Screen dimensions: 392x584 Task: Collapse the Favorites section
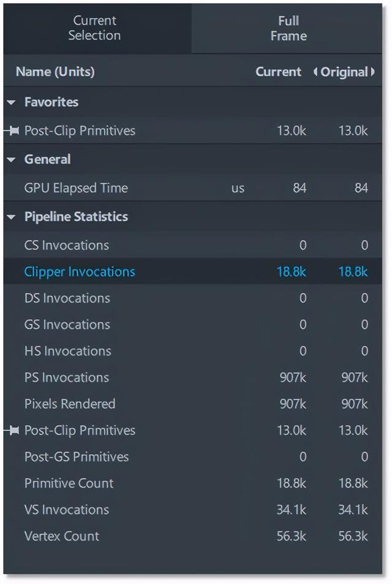pos(11,102)
